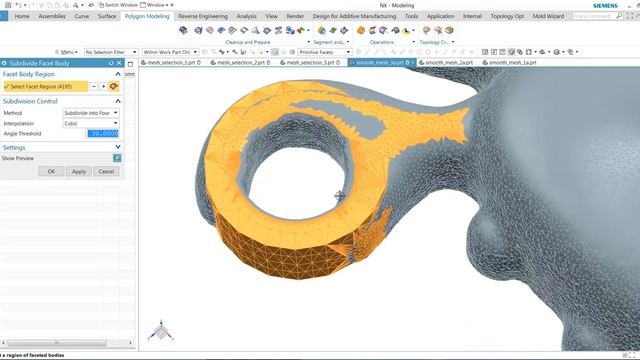The width and height of the screenshot is (640, 360).
Task: Click first blue-yellow icon in Segment group
Action: (322, 30)
